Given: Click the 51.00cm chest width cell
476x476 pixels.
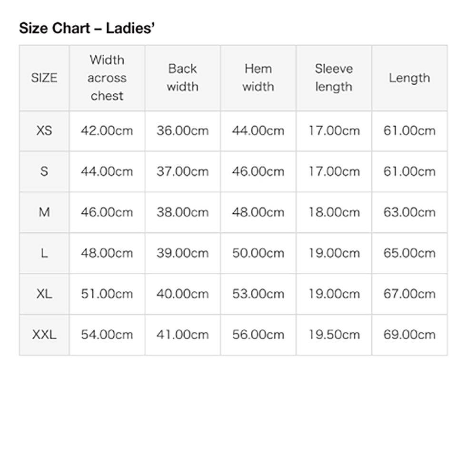Looking at the screenshot, I should pyautogui.click(x=107, y=294).
